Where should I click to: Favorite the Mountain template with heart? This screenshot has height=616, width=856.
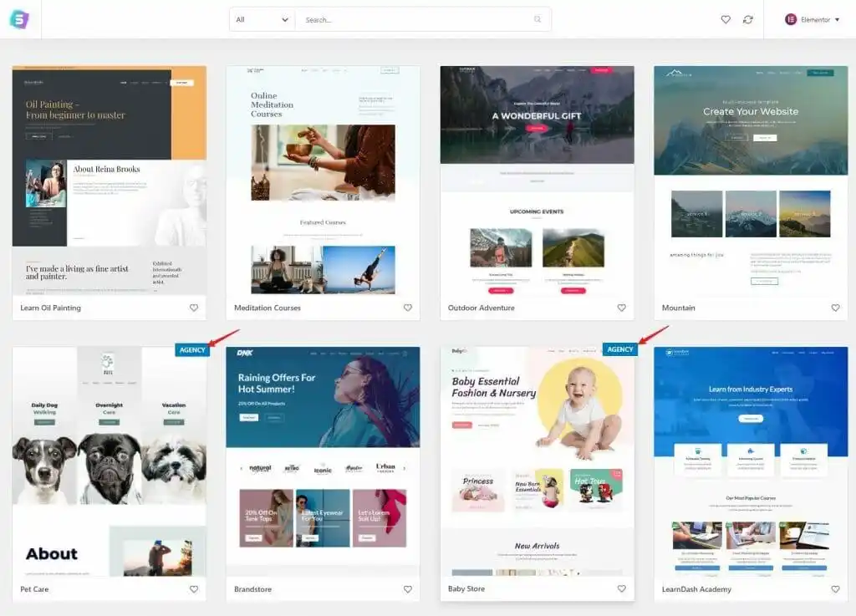click(x=835, y=308)
